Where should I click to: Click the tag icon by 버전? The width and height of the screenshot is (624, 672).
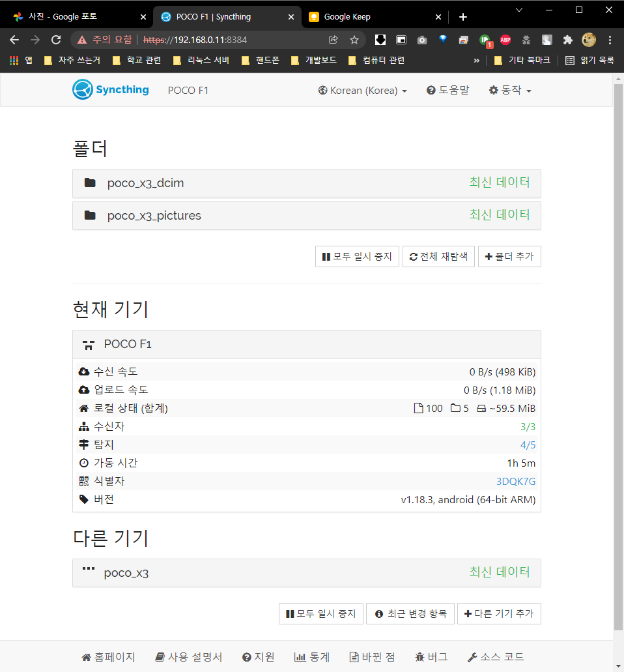[84, 499]
